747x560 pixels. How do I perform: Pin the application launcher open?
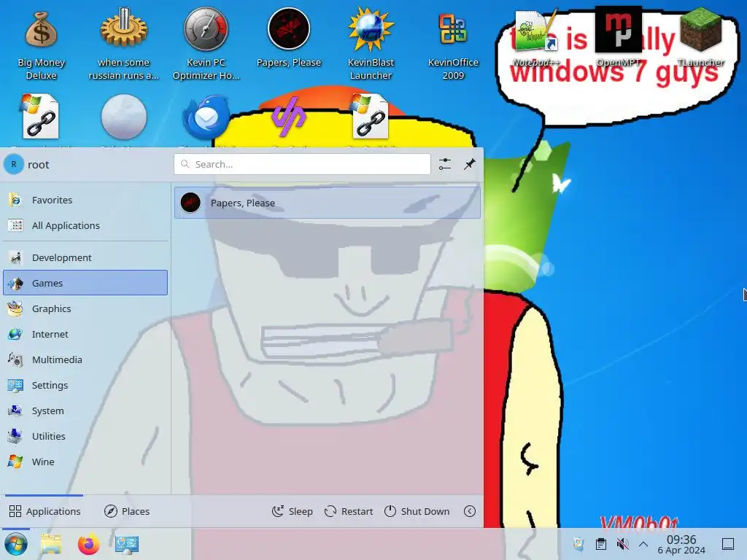tap(470, 164)
